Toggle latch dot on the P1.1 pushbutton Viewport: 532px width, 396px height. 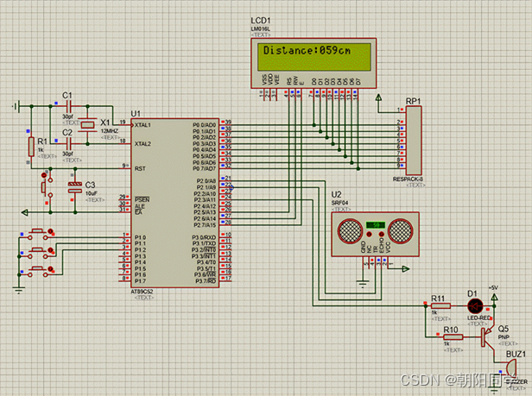tap(51, 250)
